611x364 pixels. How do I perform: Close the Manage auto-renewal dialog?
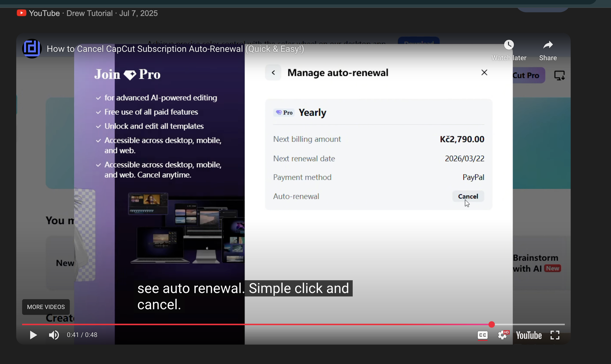(484, 72)
